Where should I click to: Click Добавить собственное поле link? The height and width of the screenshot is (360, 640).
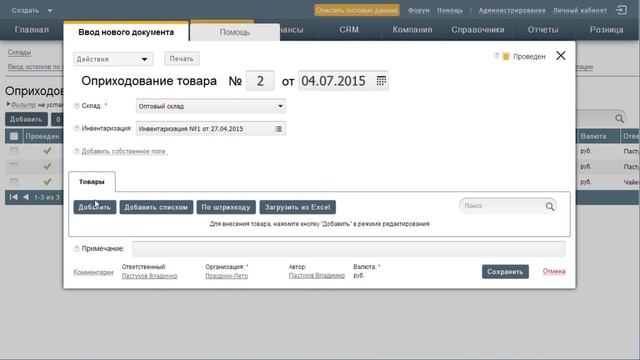tap(124, 151)
